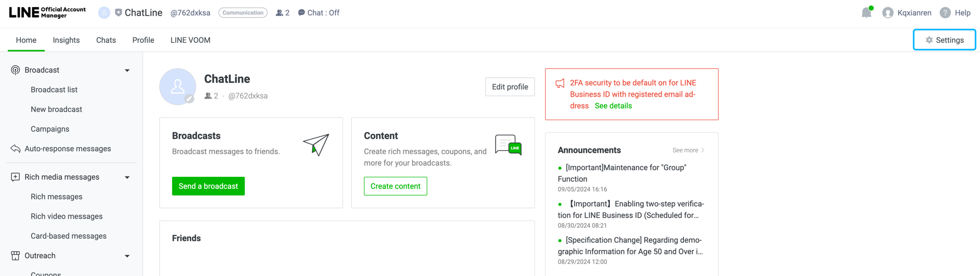980x276 pixels.
Task: Click the profile picture edit pencil
Action: (x=189, y=99)
